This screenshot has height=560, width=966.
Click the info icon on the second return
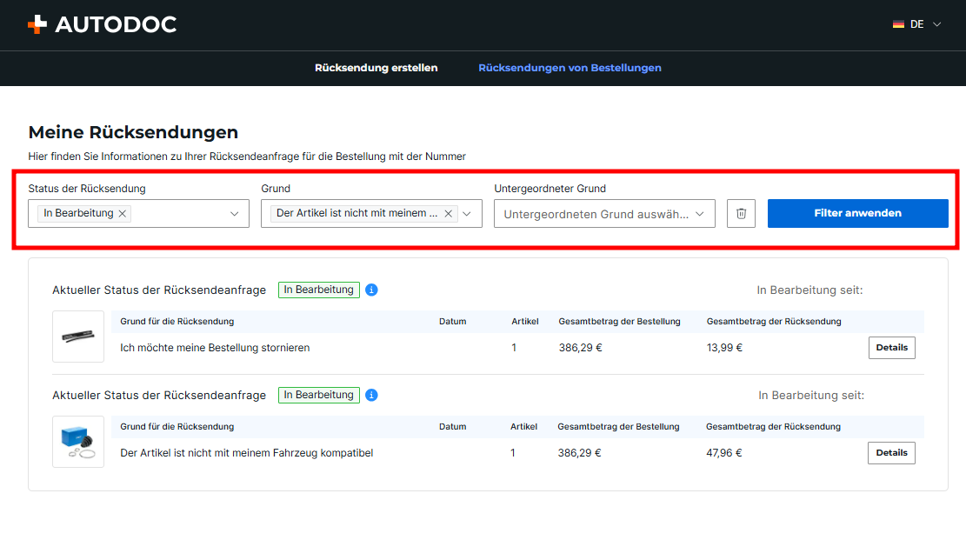pyautogui.click(x=371, y=395)
